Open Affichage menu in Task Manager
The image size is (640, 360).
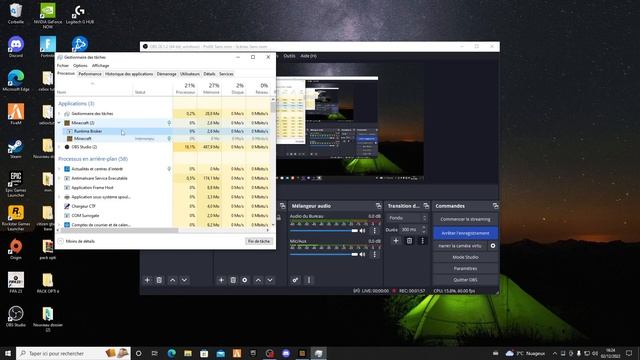click(x=100, y=65)
